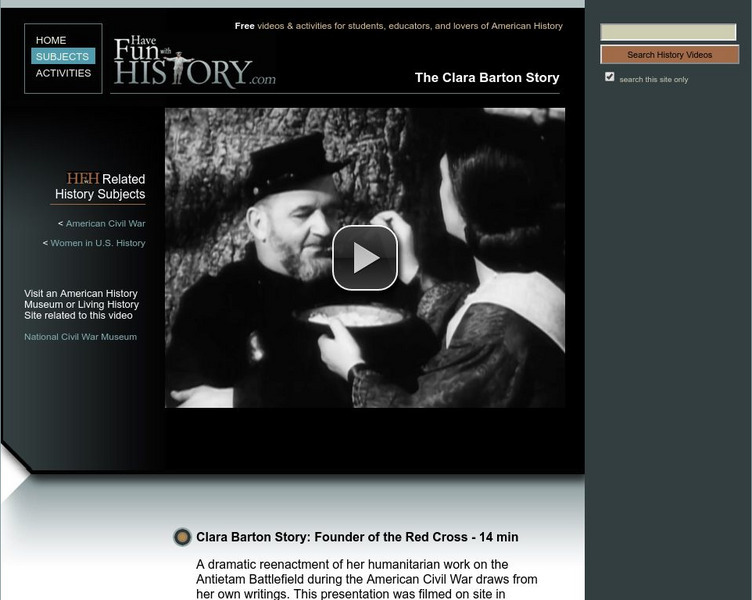Screen dimensions: 752x600
Task: Visit the National Civil War Museum link
Action: [x=81, y=337]
